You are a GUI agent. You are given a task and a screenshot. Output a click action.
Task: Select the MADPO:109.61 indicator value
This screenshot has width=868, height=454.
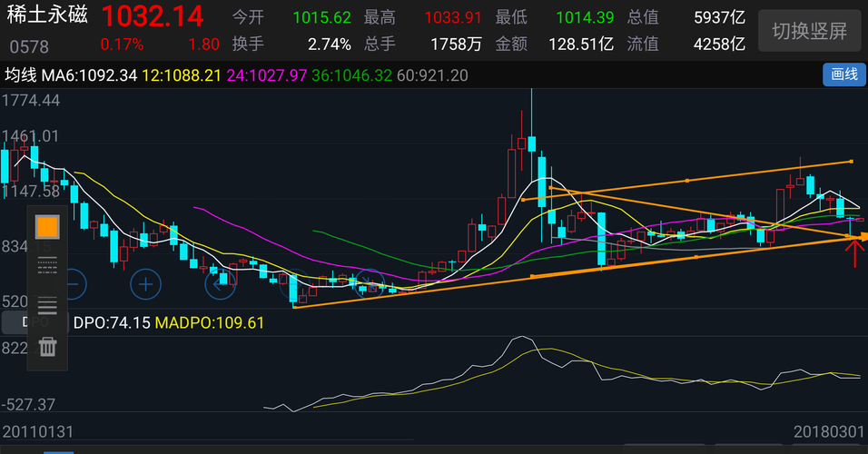coord(209,322)
